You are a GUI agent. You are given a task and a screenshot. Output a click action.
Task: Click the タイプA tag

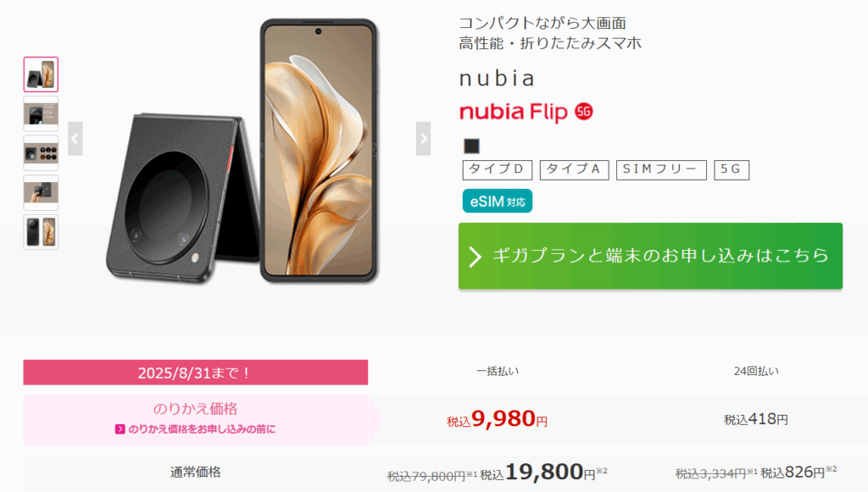coord(574,169)
